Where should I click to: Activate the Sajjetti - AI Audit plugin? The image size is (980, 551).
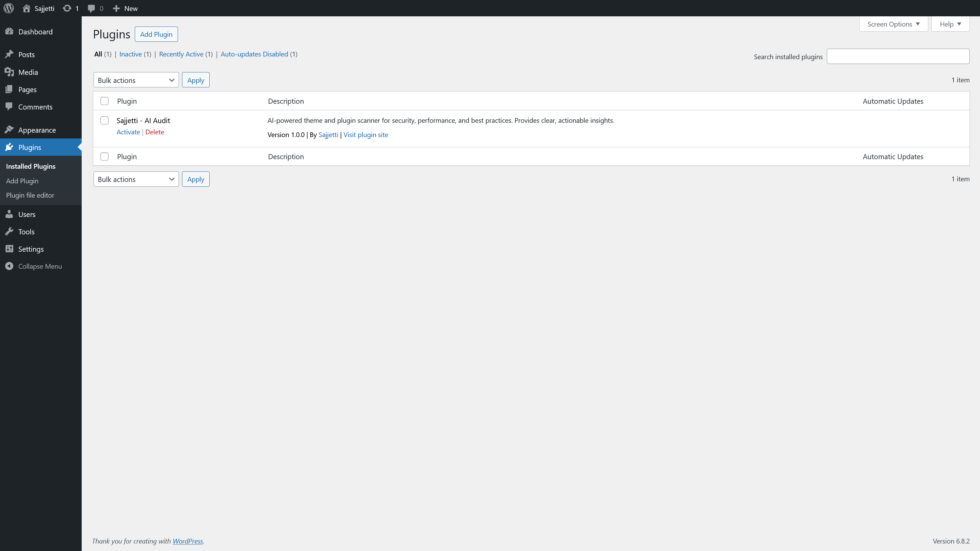(128, 132)
